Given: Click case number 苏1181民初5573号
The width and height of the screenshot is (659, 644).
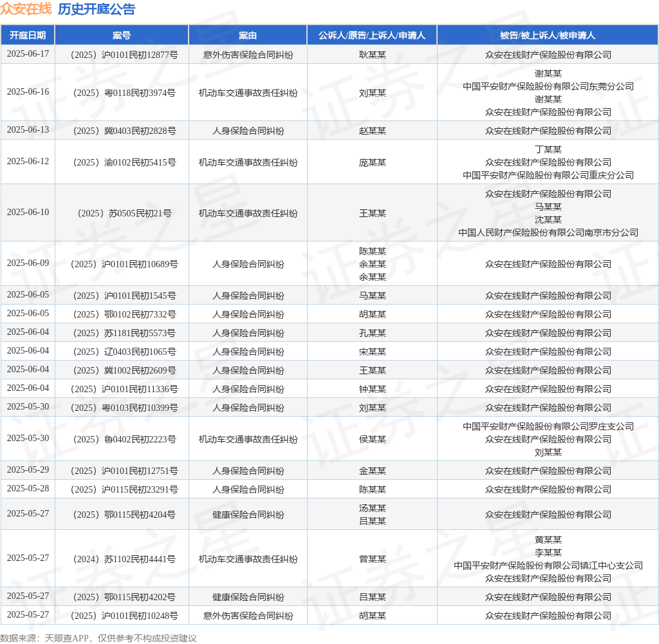Looking at the screenshot, I should click(x=124, y=333).
